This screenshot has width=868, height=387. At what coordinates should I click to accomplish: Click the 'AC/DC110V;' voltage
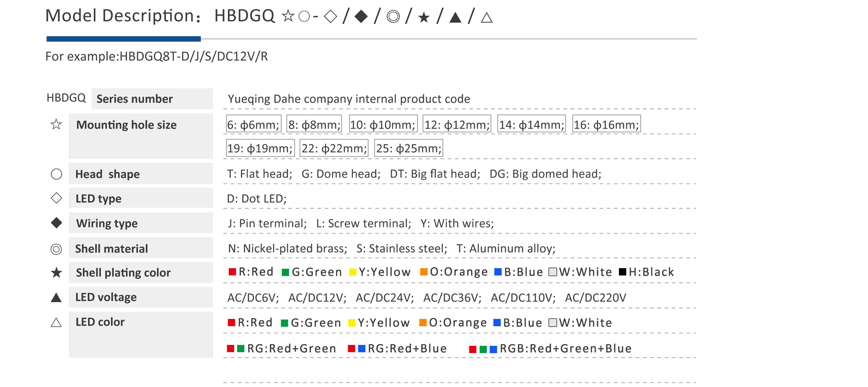pyautogui.click(x=523, y=298)
